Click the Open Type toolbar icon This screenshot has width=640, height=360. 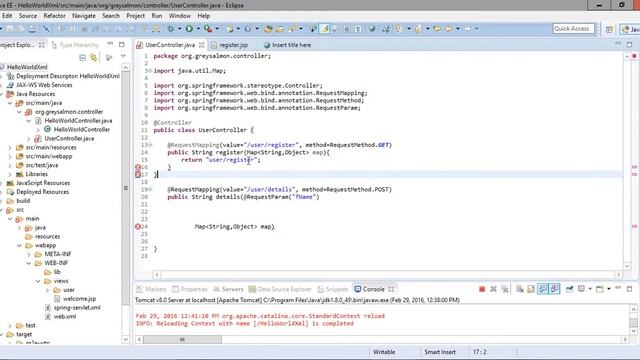click(268, 29)
